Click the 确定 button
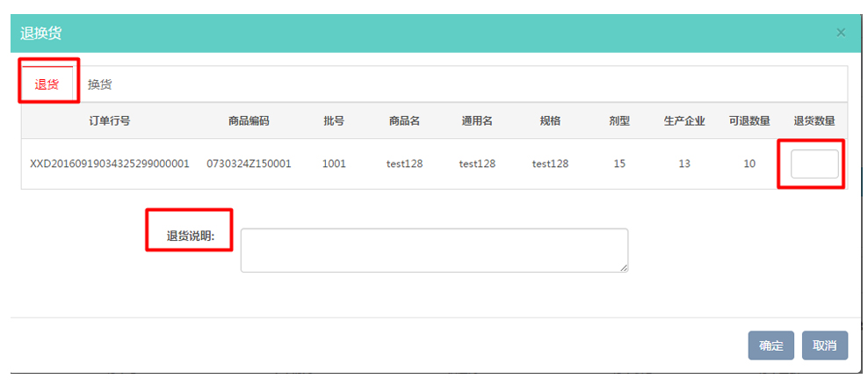The height and width of the screenshot is (386, 868). pos(770,346)
